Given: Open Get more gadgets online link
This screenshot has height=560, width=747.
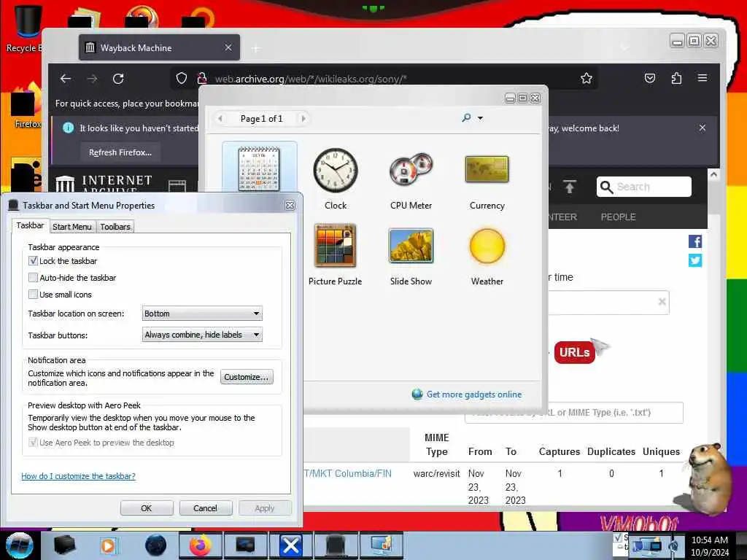Looking at the screenshot, I should 473,394.
